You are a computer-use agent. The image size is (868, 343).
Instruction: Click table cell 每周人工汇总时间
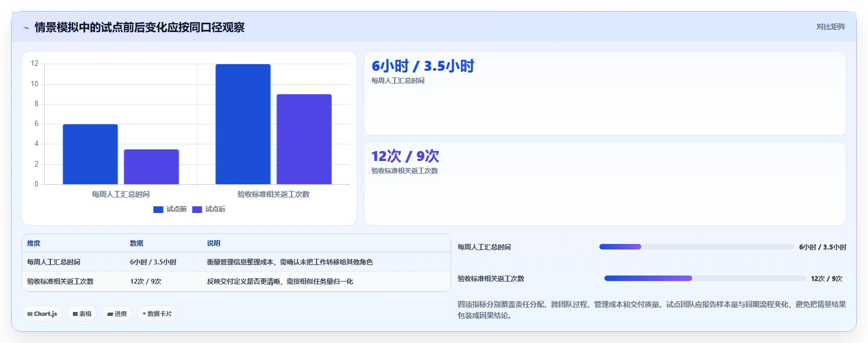click(54, 262)
